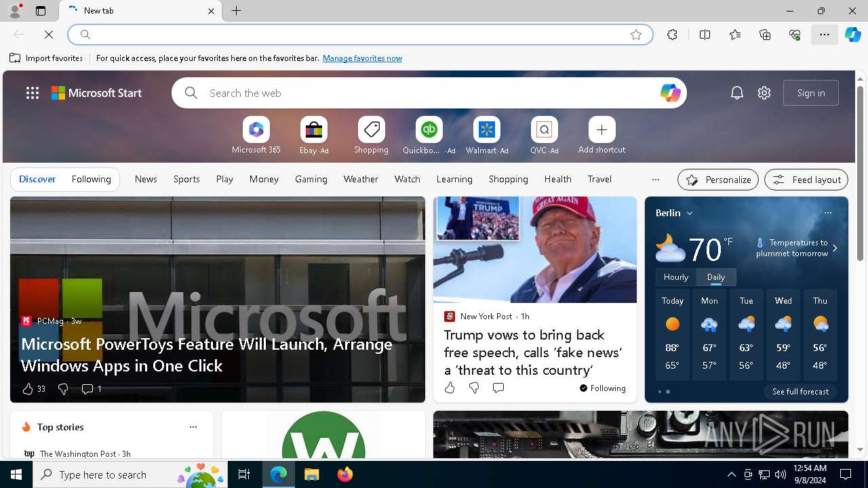Open the Weather category
868x488 pixels.
point(361,179)
